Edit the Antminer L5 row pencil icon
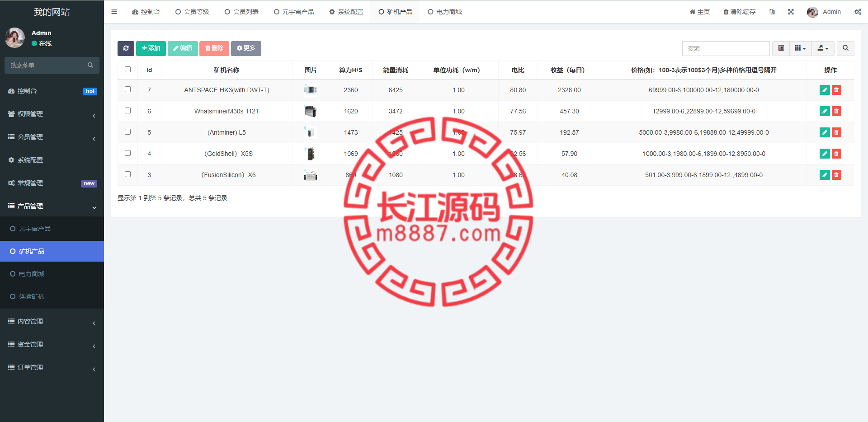 pos(825,132)
